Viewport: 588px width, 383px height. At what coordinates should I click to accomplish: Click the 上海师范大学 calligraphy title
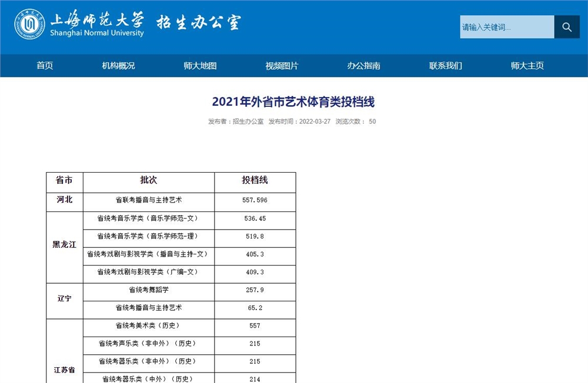pos(97,19)
